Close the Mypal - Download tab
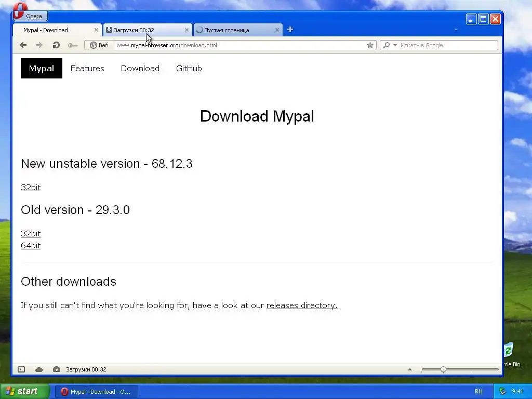532x399 pixels. pos(96,30)
